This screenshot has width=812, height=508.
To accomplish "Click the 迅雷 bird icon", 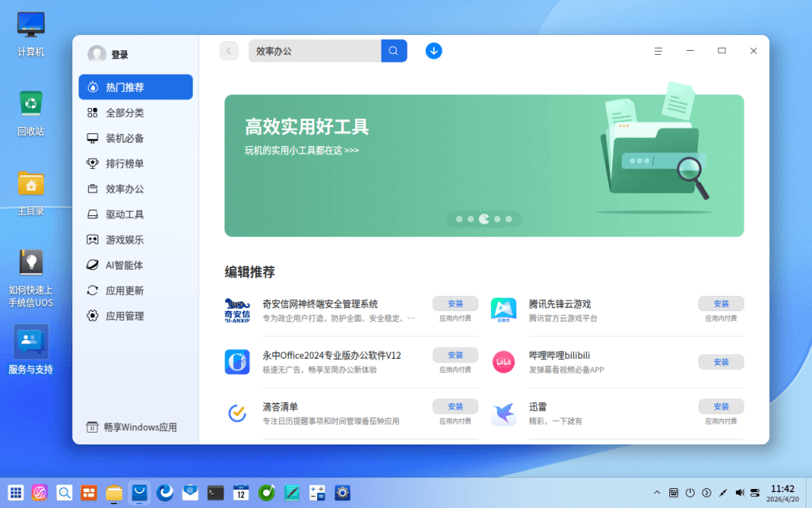I will pos(504,413).
